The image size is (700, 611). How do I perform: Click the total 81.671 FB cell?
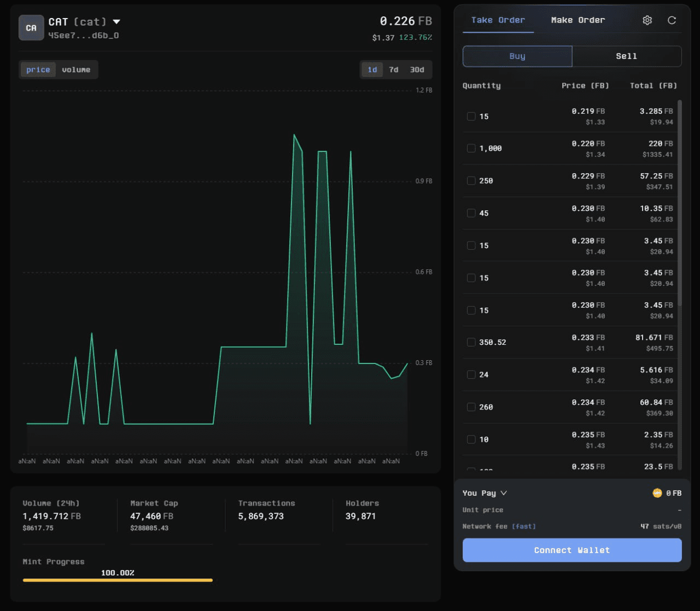click(654, 338)
